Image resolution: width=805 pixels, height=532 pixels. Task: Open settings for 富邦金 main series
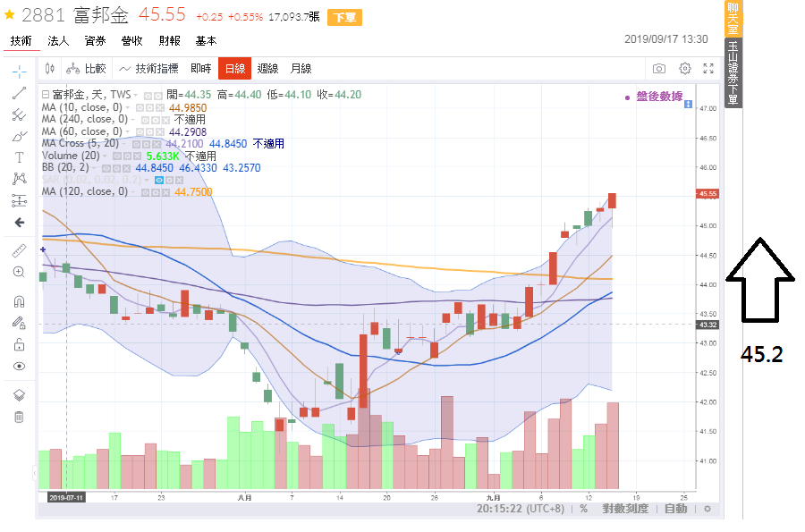pos(157,96)
